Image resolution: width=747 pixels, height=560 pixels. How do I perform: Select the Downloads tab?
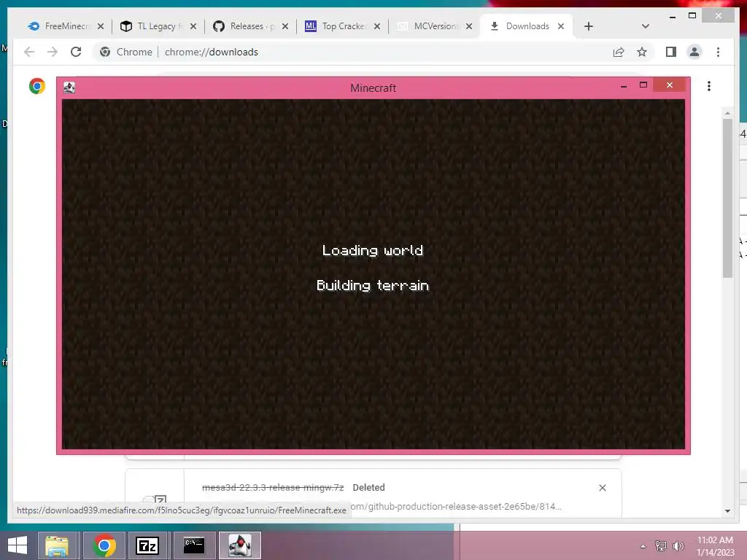coord(527,26)
